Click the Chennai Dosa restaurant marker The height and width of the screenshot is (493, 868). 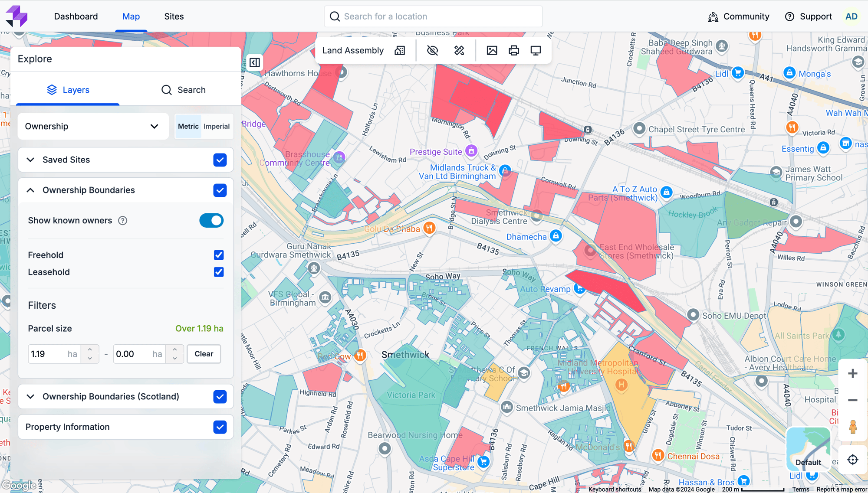658,455
